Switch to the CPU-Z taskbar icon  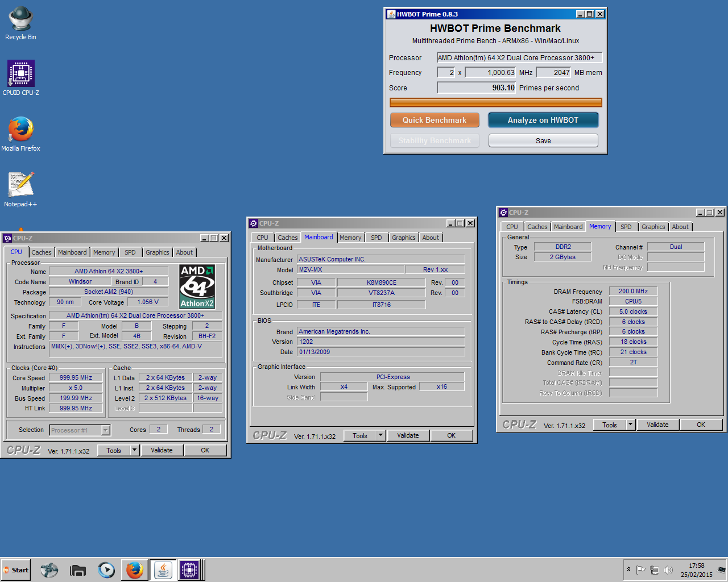click(189, 570)
